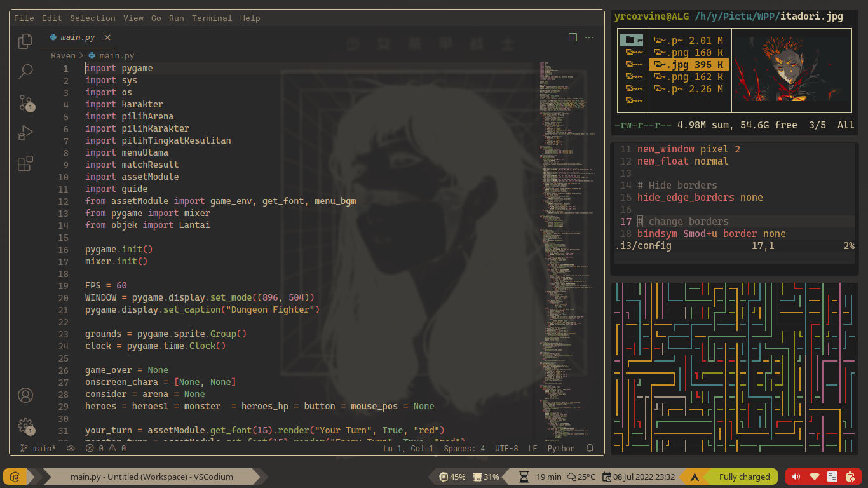
Task: Close the main.py editor tab
Action: [107, 37]
